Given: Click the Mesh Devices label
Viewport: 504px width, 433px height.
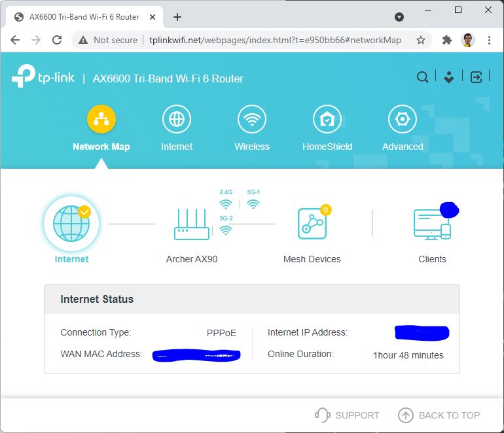Looking at the screenshot, I should tap(312, 259).
